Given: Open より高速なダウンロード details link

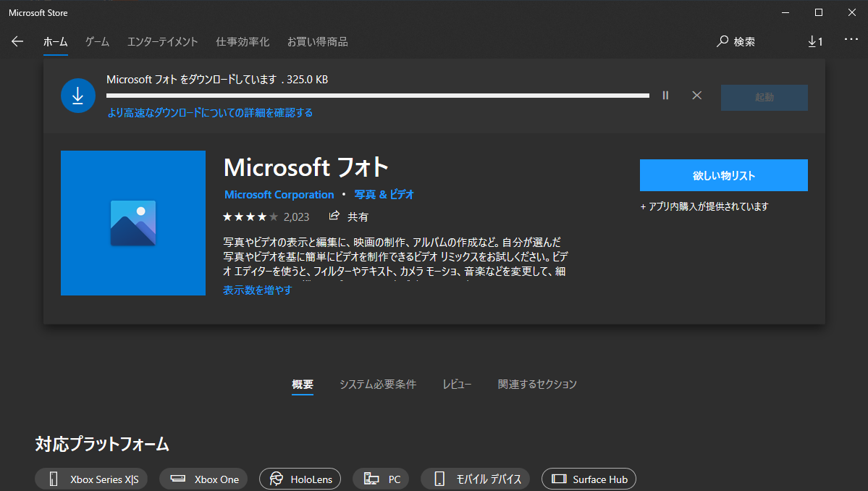Looking at the screenshot, I should pos(210,113).
